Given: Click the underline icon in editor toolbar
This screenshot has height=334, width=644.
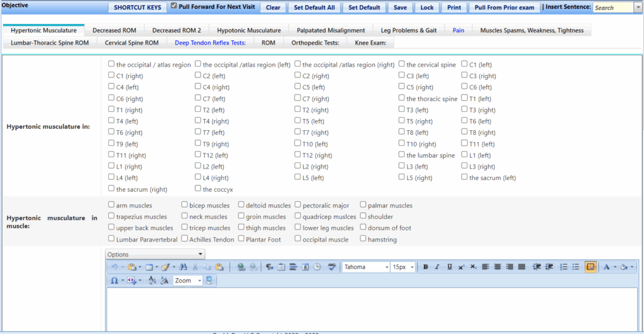Looking at the screenshot, I should click(x=449, y=267).
